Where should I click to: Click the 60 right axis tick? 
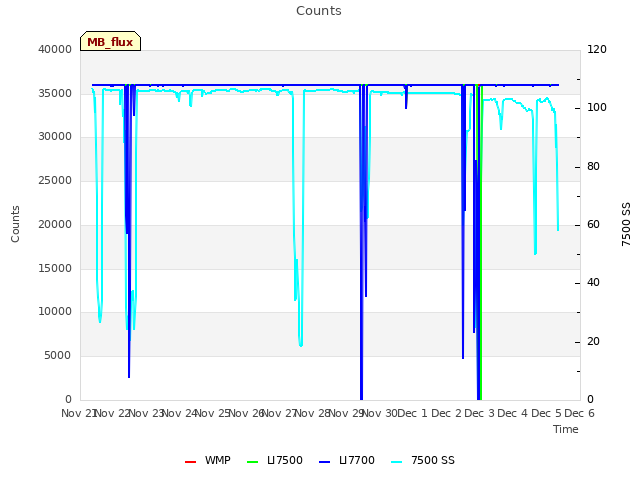pyautogui.click(x=593, y=224)
